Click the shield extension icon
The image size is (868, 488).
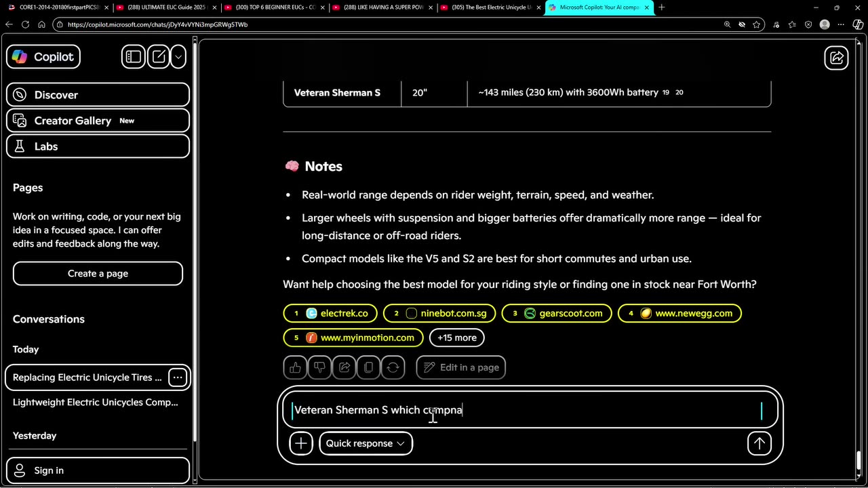(x=808, y=24)
